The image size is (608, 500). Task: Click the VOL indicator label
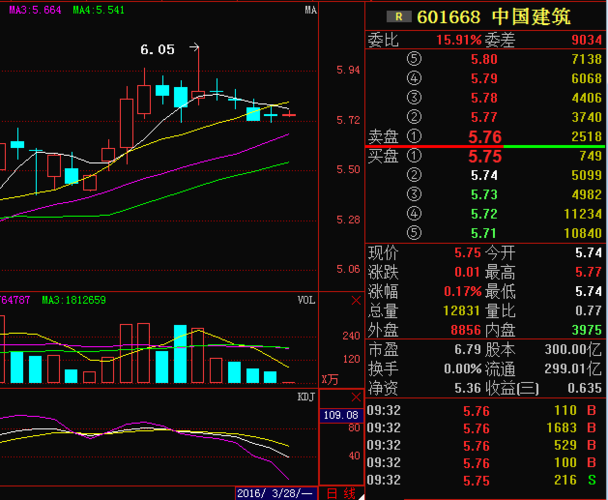tap(306, 301)
